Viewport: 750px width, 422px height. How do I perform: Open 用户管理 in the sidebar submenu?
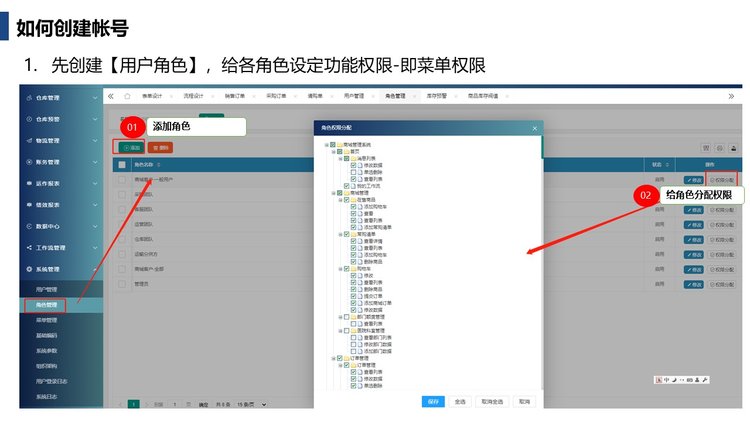(x=47, y=289)
